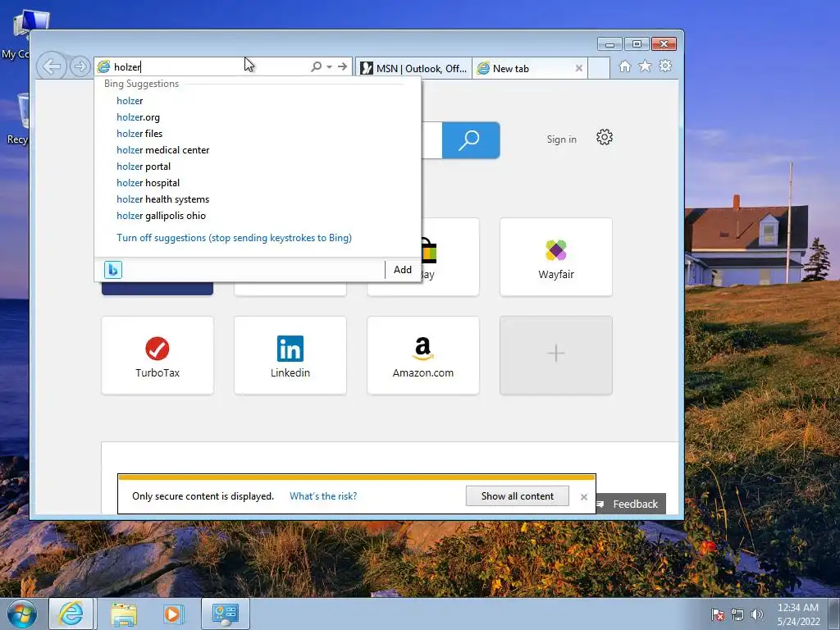Open the Linkedin tile
Image resolution: width=840 pixels, height=630 pixels.
(x=290, y=356)
